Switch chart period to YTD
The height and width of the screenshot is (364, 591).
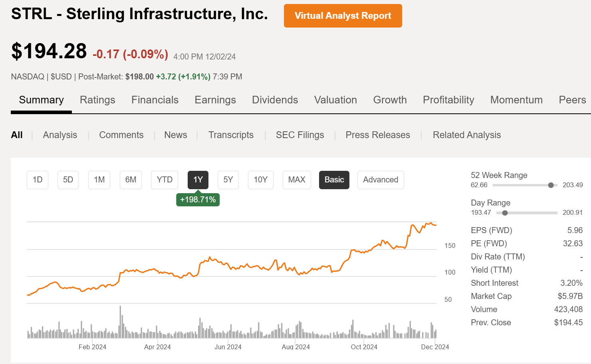tap(165, 180)
